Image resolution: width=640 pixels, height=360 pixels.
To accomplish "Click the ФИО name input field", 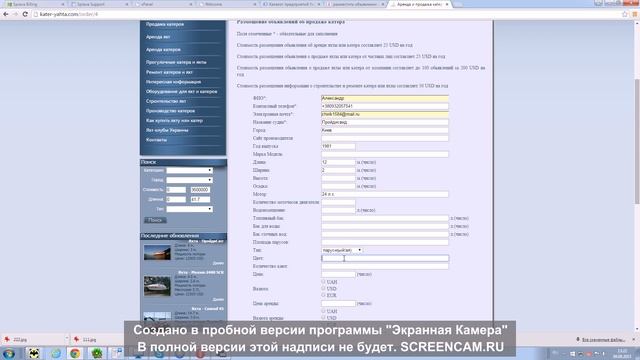I will (x=384, y=98).
